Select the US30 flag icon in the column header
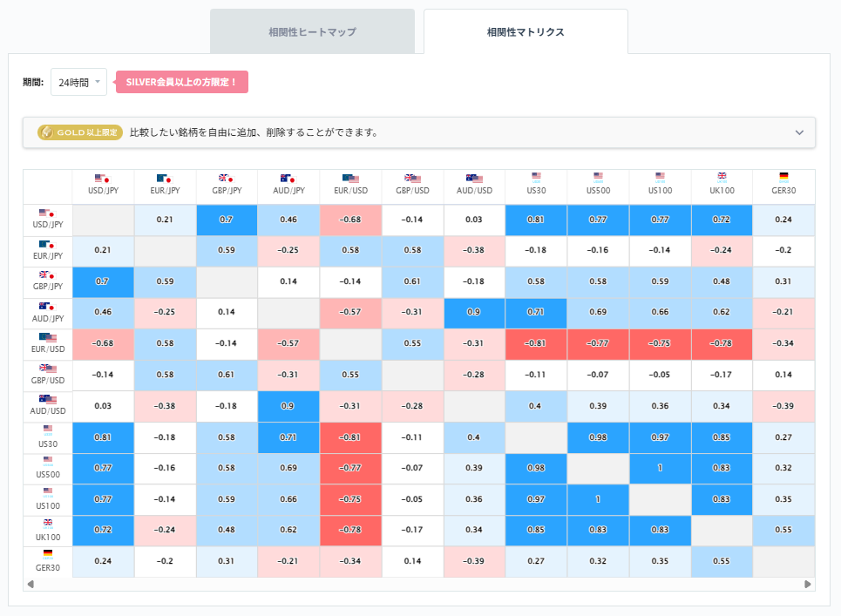The height and width of the screenshot is (616, 841). coord(536,179)
